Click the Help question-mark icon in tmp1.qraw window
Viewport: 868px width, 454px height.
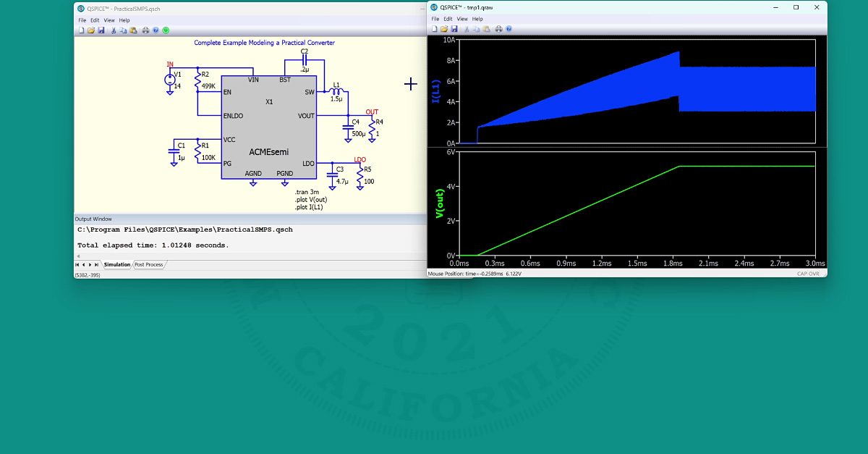509,28
